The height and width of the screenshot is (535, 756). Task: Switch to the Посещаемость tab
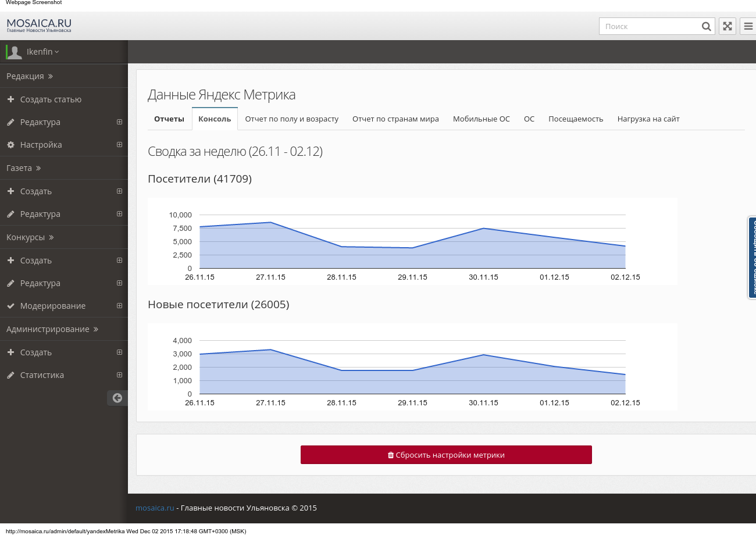[x=576, y=119]
